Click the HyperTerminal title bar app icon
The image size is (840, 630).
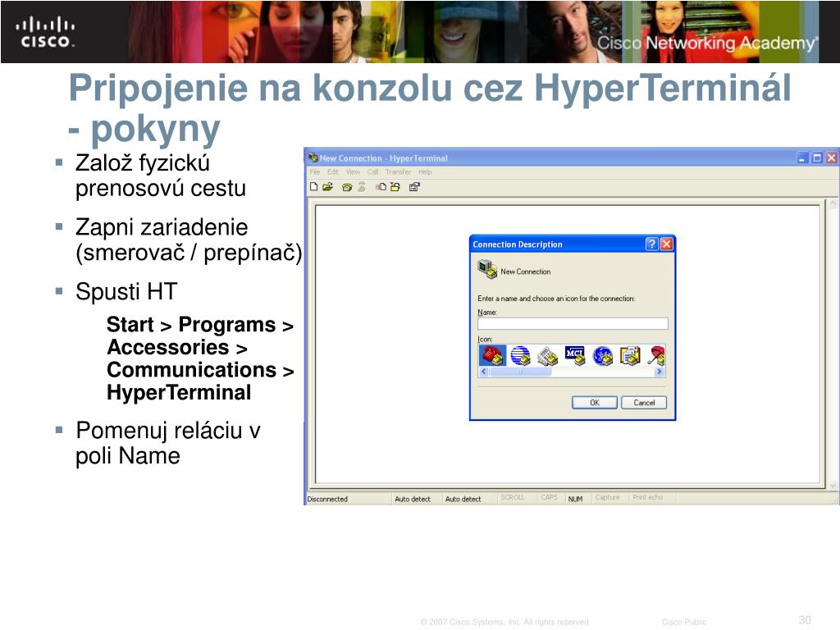(313, 157)
